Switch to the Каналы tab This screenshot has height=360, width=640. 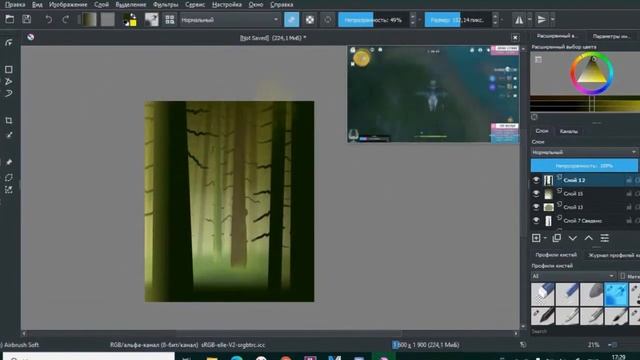[x=569, y=131]
